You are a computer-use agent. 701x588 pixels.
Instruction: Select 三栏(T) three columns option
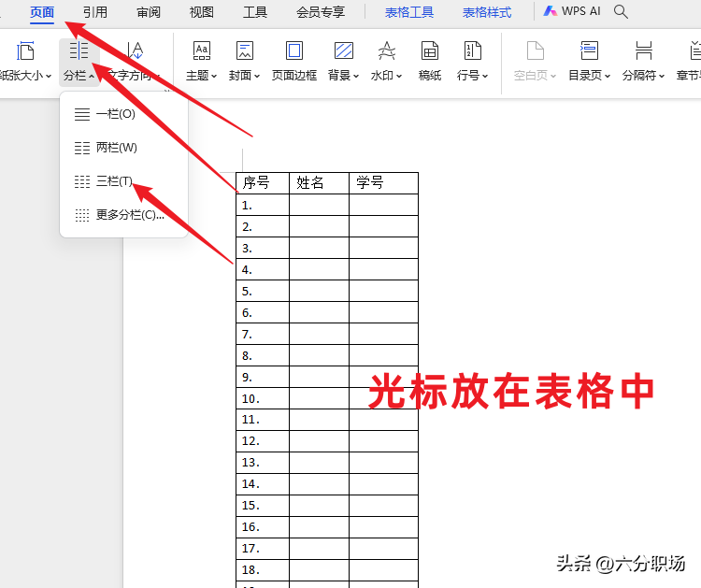(123, 181)
